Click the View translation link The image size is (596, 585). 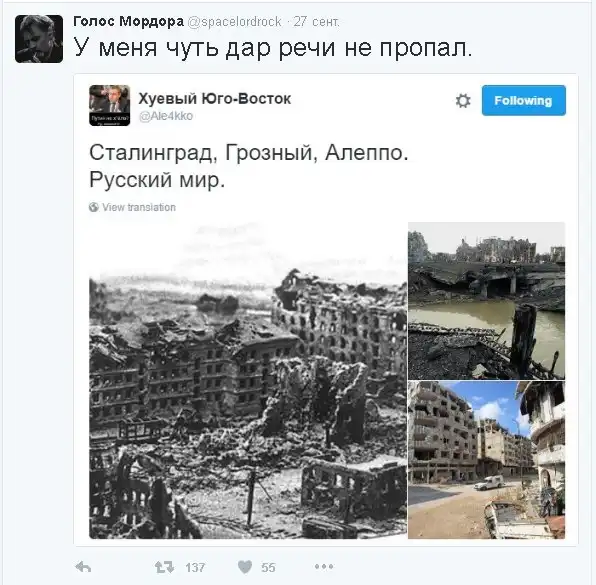(139, 207)
